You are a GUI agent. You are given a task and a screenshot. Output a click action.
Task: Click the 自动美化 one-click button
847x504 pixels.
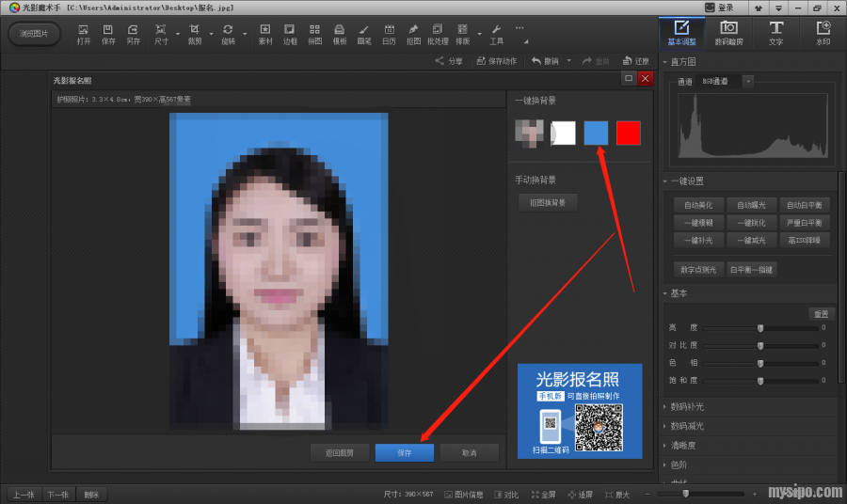698,205
